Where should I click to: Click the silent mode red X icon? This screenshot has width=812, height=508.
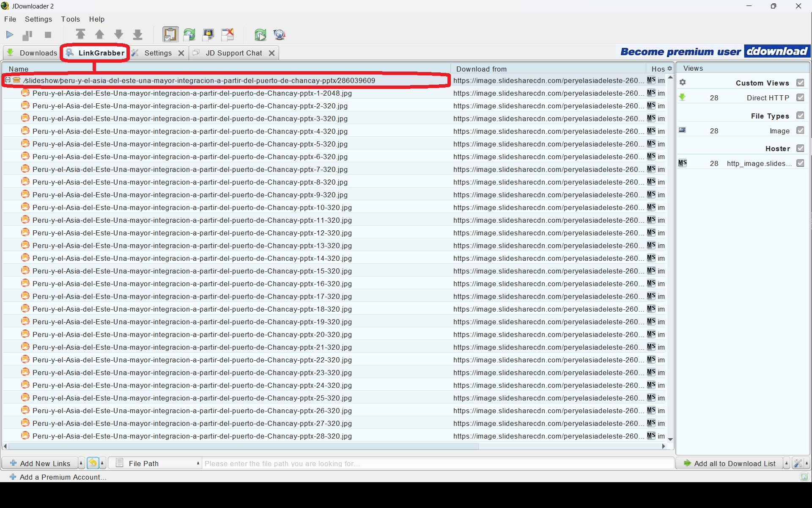pos(228,35)
